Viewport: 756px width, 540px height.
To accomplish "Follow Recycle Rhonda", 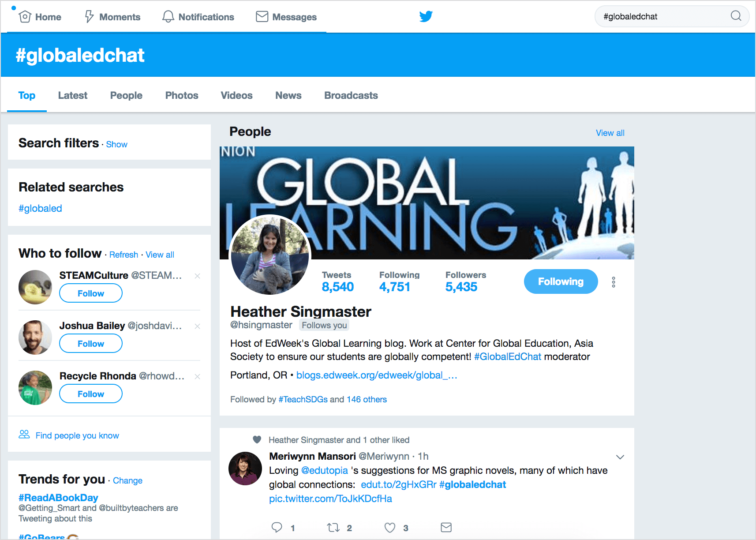I will [x=91, y=394].
